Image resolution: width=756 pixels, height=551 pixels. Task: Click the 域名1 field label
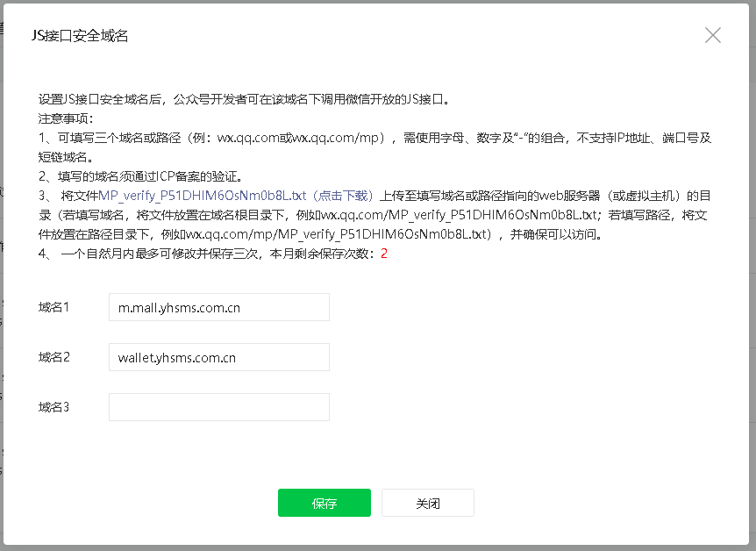[53, 308]
